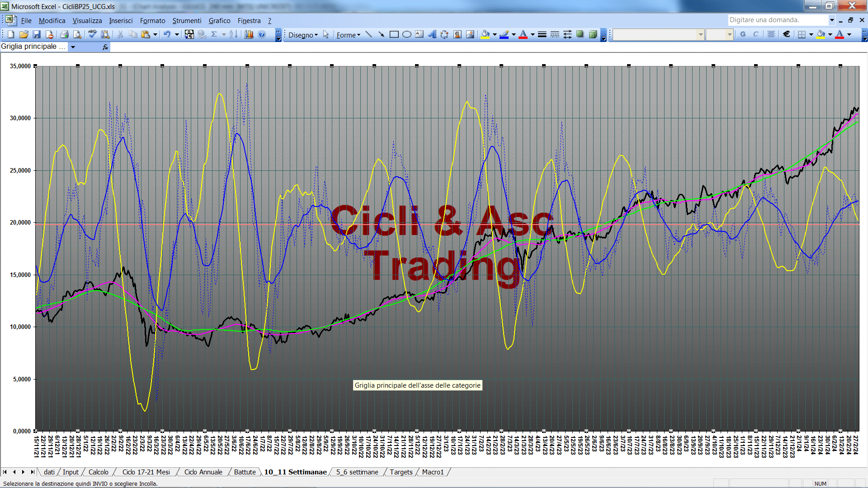Select the Line drawing tool

click(x=369, y=34)
